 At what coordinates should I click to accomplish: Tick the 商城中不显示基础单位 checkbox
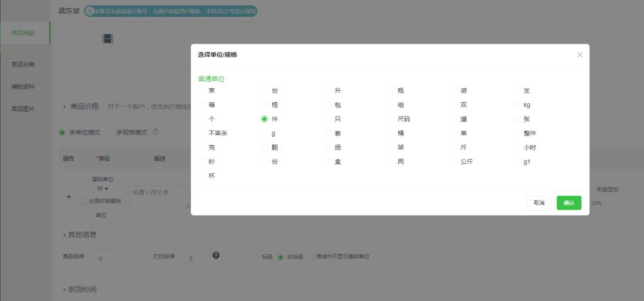[311, 257]
